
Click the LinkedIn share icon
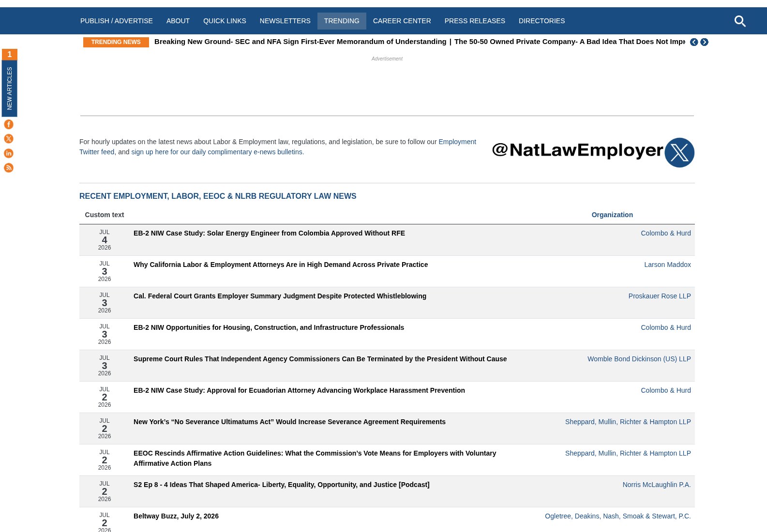coord(9,153)
